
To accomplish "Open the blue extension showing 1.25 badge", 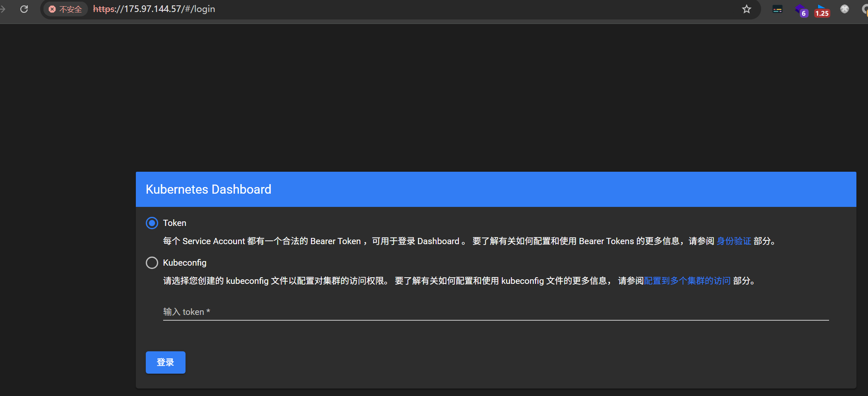I will [x=822, y=10].
